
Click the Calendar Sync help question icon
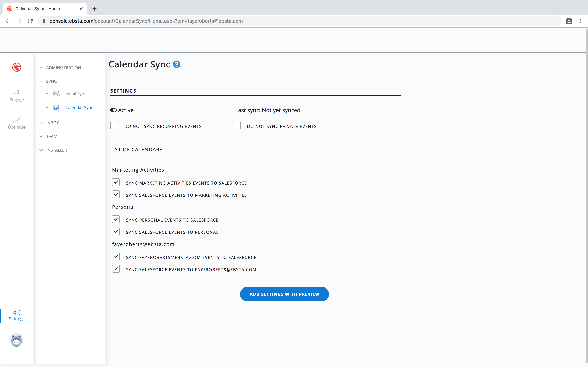tap(177, 64)
